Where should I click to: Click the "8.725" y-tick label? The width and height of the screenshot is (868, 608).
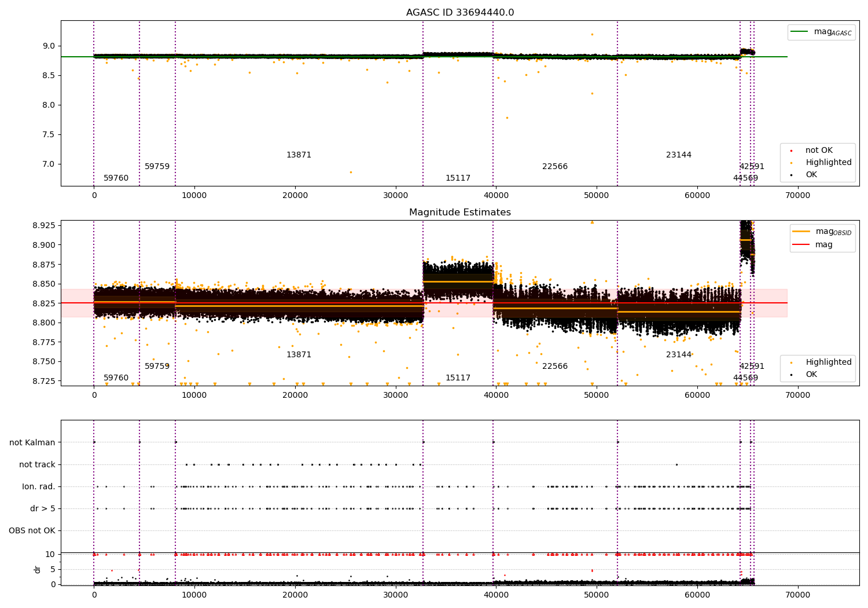tap(43, 382)
